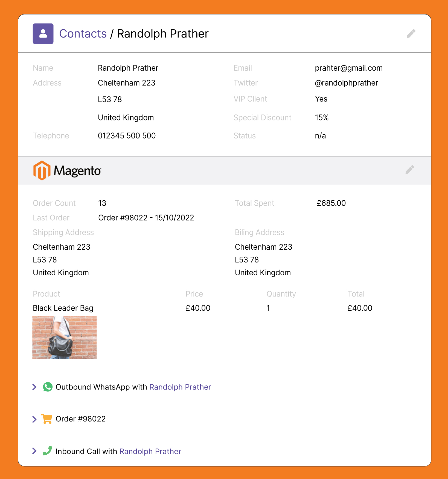Click Total Spent value £685.00
The width and height of the screenshot is (448, 479).
click(331, 203)
